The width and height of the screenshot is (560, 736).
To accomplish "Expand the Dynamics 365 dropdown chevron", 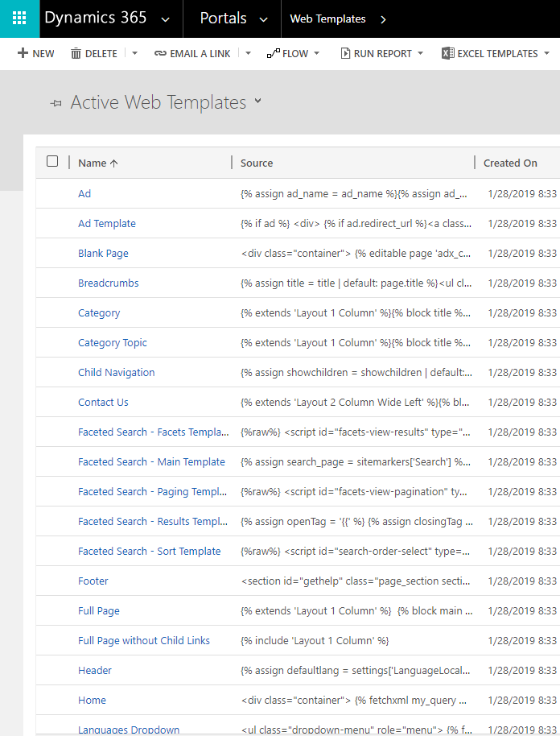I will coord(166,19).
